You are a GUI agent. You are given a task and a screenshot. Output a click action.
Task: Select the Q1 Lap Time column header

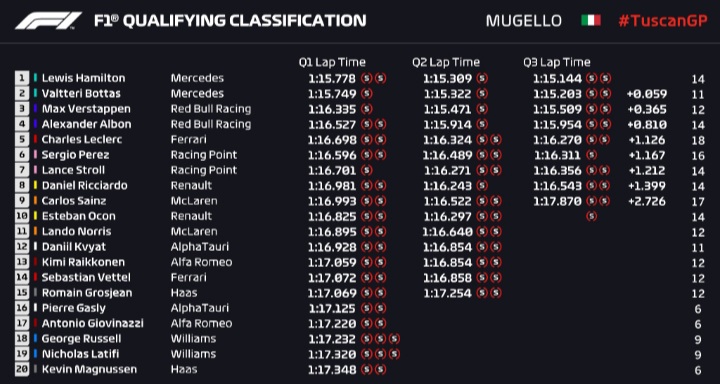coord(332,62)
